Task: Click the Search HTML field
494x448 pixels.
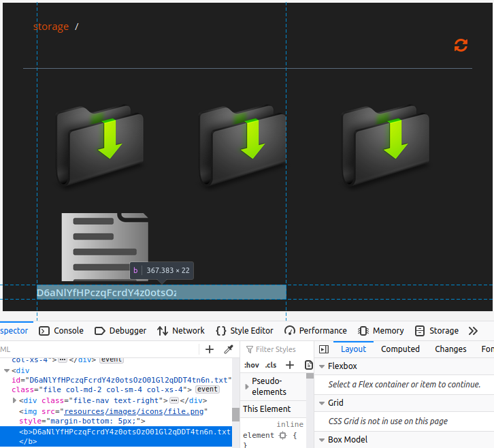Action: click(99, 349)
